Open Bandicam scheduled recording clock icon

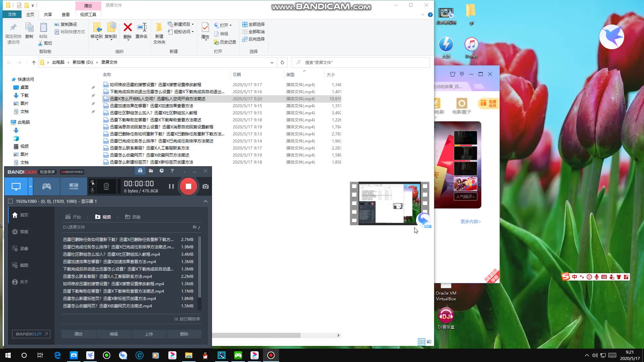click(x=162, y=171)
